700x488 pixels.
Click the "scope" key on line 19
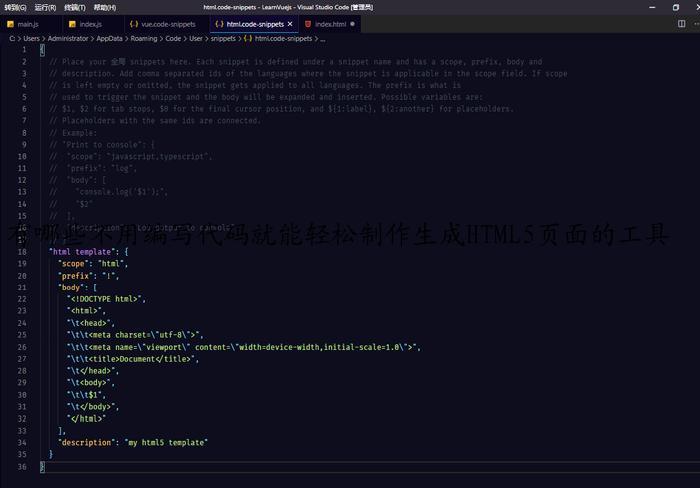[73, 264]
